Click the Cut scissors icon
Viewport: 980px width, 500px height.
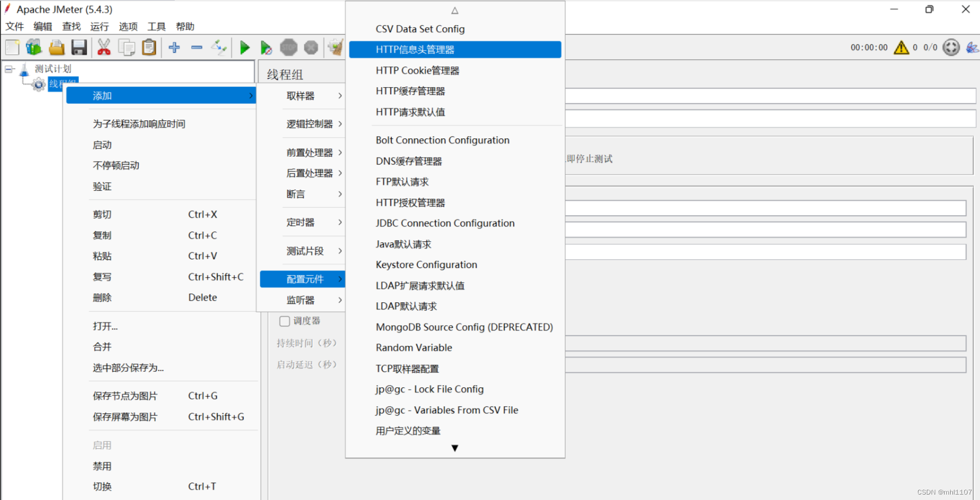pos(104,48)
